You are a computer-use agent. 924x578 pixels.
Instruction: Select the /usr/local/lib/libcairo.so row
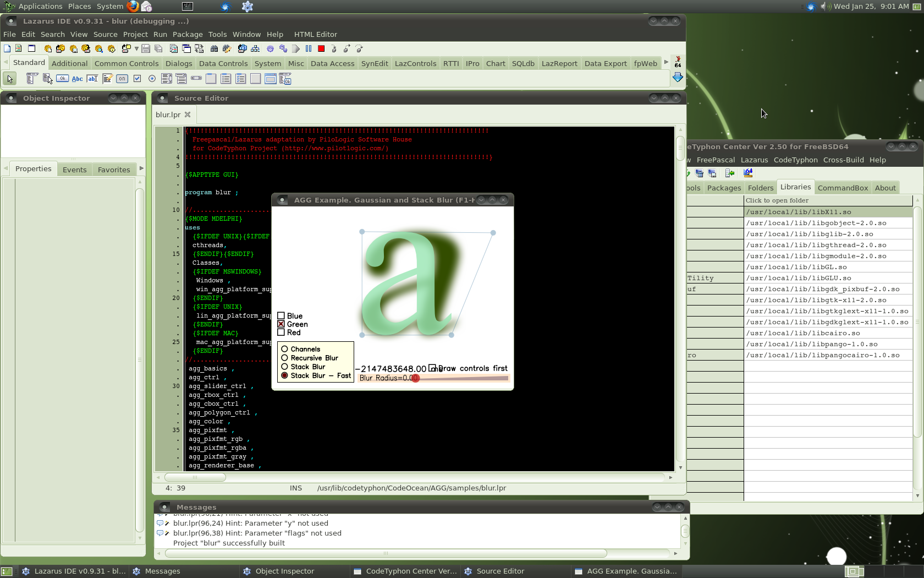pos(828,333)
